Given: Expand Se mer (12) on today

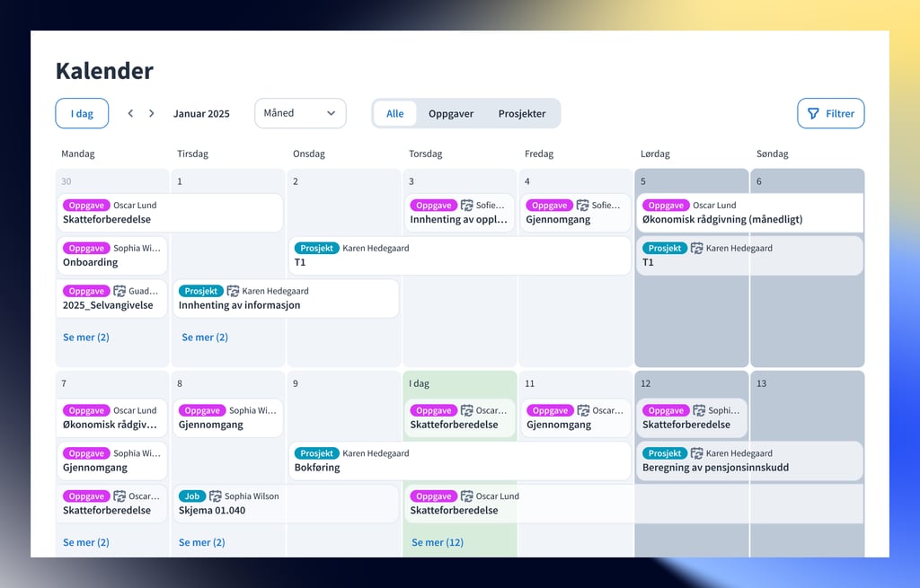Looking at the screenshot, I should click(x=438, y=542).
